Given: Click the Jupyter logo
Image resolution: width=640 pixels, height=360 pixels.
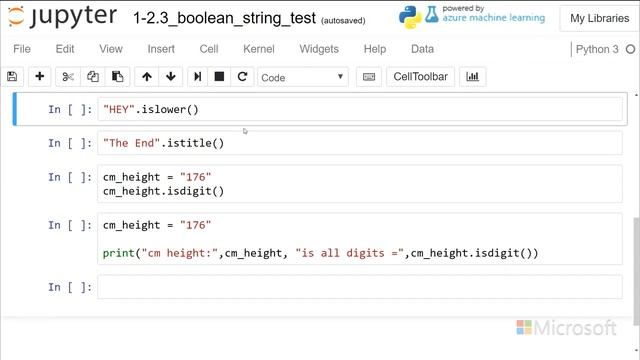Looking at the screenshot, I should point(62,17).
